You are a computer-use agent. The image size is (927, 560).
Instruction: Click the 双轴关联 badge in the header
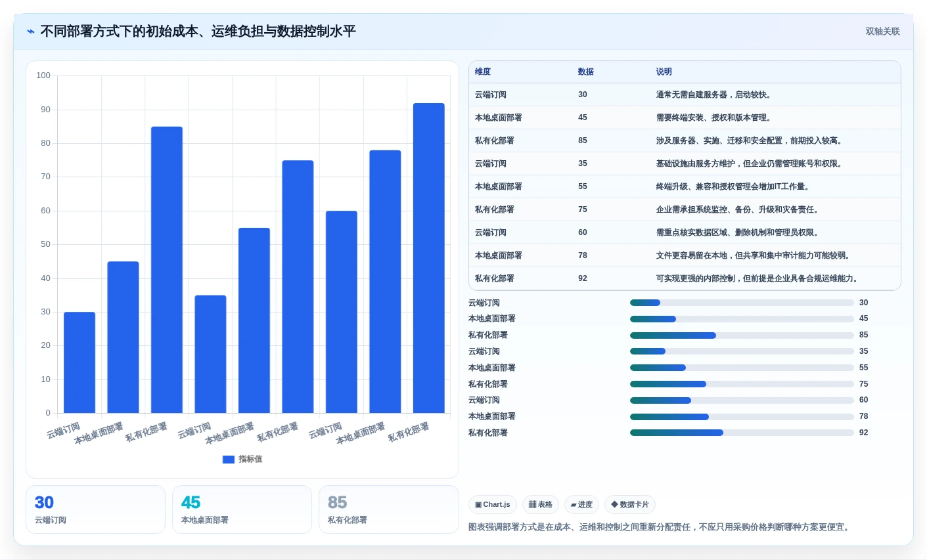(x=882, y=32)
